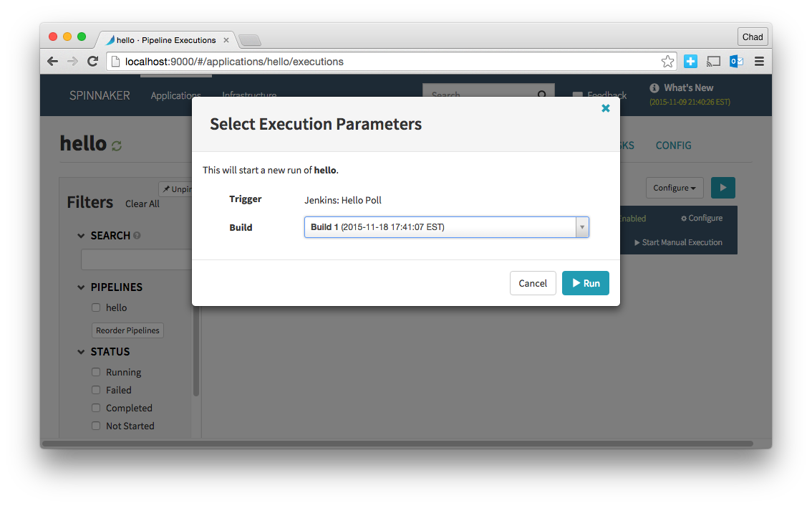
Task: Open the Configure dropdown button
Action: point(674,188)
